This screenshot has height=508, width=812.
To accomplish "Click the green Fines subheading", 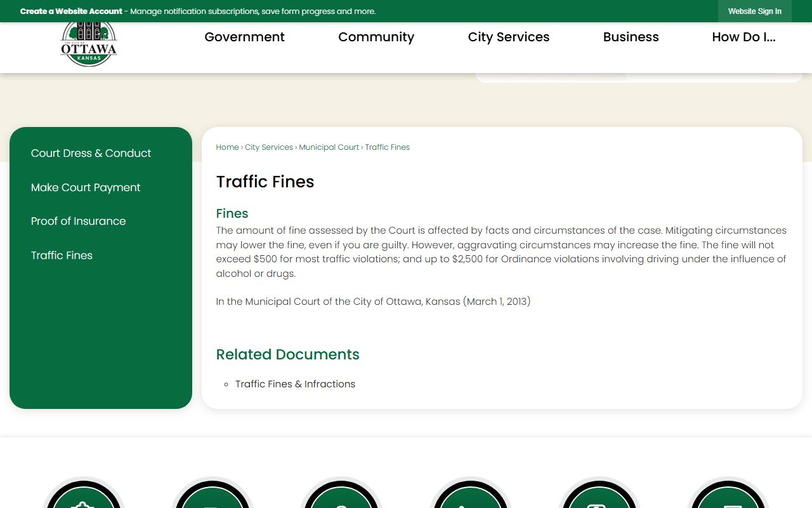I will [232, 213].
